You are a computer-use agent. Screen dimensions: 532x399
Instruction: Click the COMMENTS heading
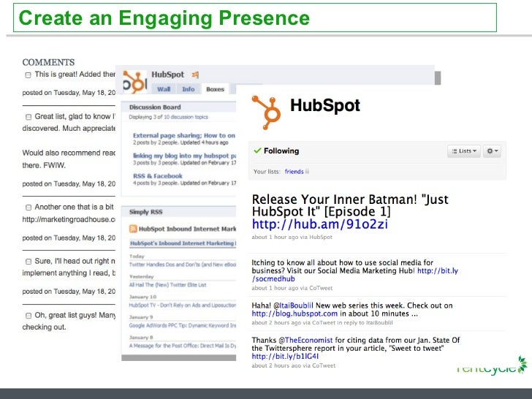tap(48, 62)
